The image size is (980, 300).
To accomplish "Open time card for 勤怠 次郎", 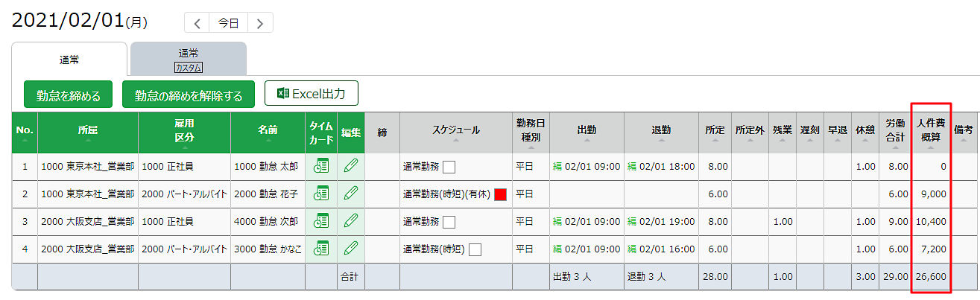I will click(x=321, y=221).
